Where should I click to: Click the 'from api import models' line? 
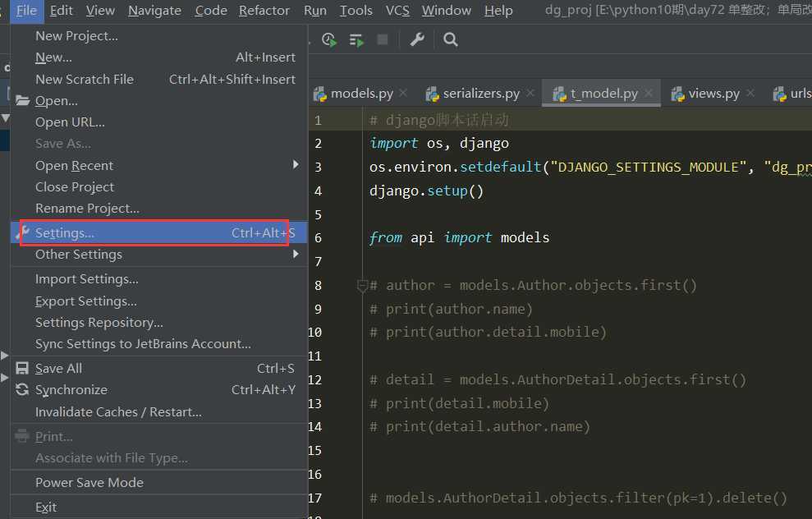[459, 238]
